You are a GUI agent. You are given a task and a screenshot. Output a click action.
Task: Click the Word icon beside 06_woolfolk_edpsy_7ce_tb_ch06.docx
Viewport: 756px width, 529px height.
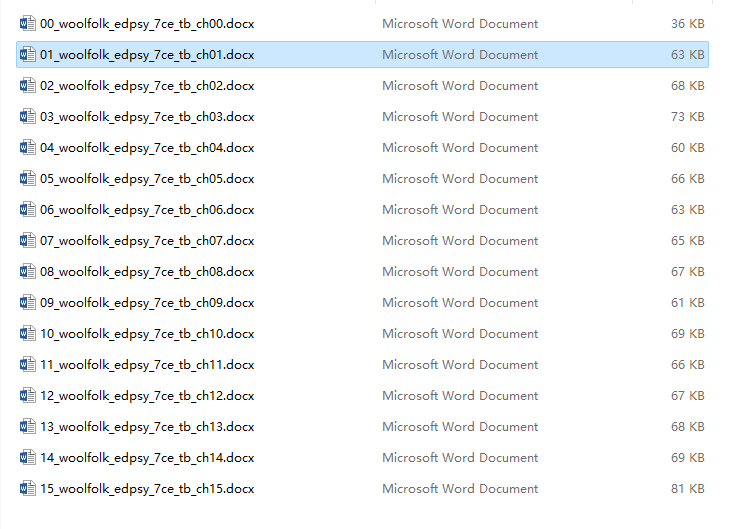(27, 209)
